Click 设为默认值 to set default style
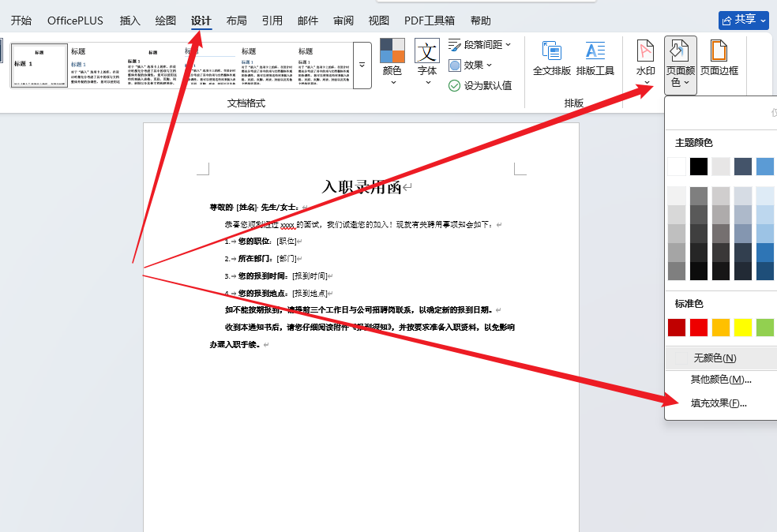Image resolution: width=777 pixels, height=532 pixels. tap(480, 84)
